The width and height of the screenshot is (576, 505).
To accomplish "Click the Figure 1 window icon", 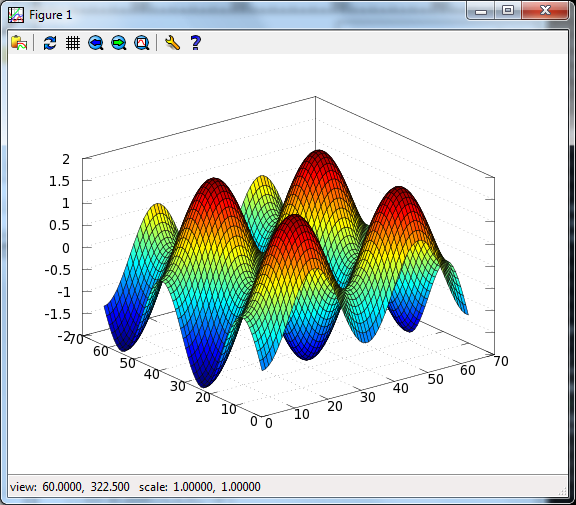I will (x=16, y=15).
